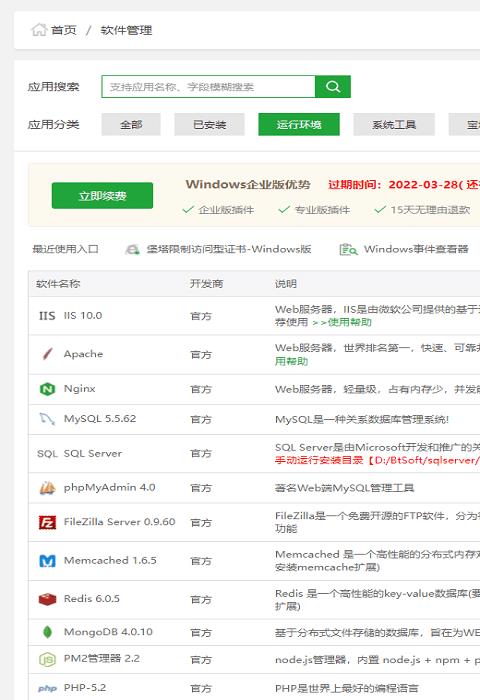Click the phpMyAdmin sailboat icon
480x700 pixels.
[47, 488]
